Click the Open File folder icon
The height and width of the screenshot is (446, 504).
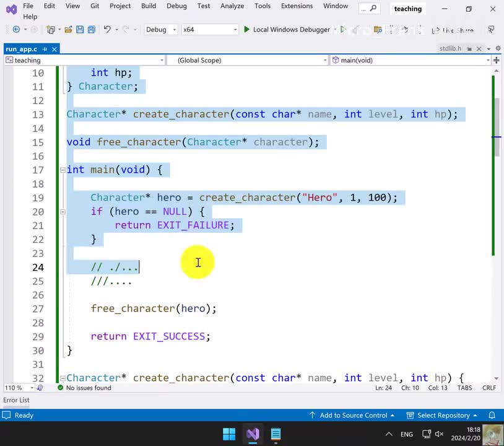coord(68,30)
